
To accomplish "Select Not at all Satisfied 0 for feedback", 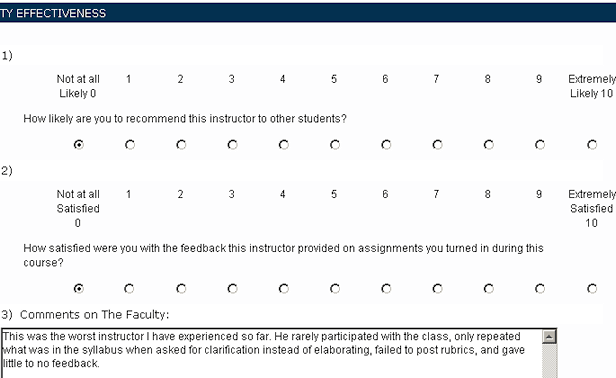I will point(79,289).
